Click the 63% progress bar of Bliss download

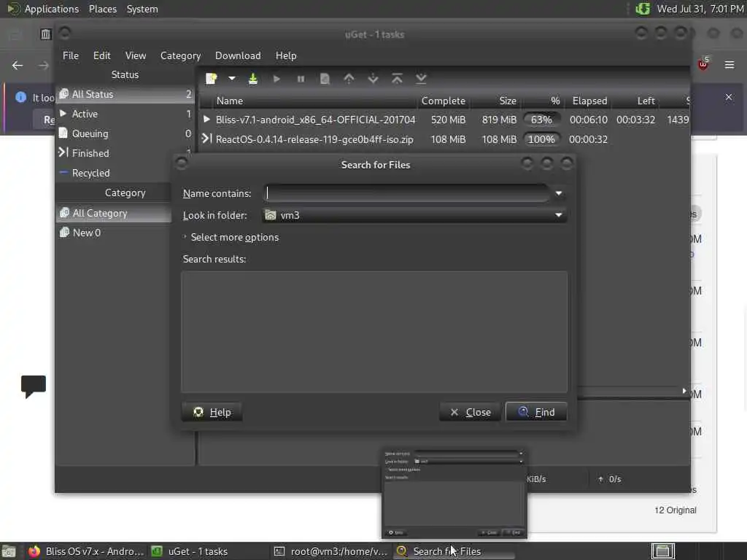coord(541,120)
